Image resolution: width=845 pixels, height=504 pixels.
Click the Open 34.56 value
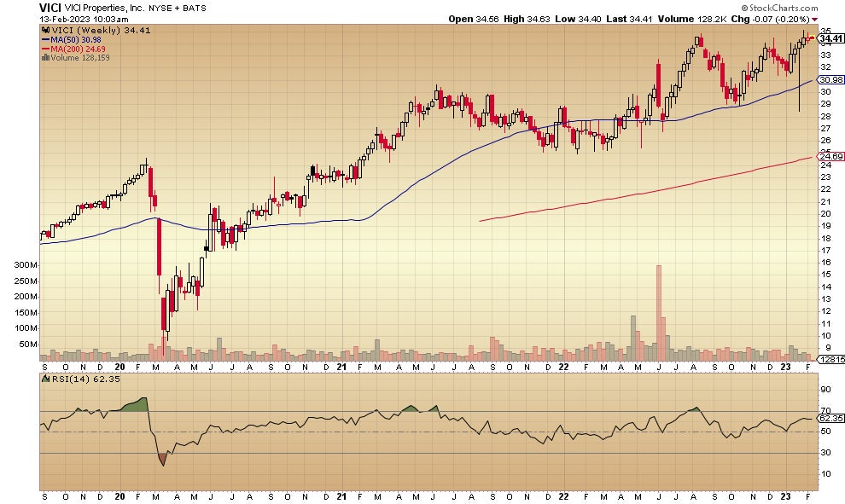[474, 19]
